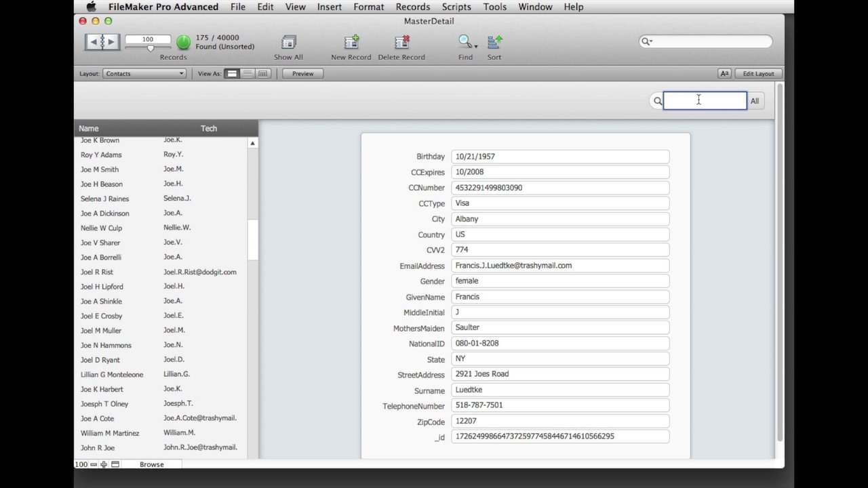Viewport: 868px width, 488px height.
Task: Open the File menu
Action: 238,7
